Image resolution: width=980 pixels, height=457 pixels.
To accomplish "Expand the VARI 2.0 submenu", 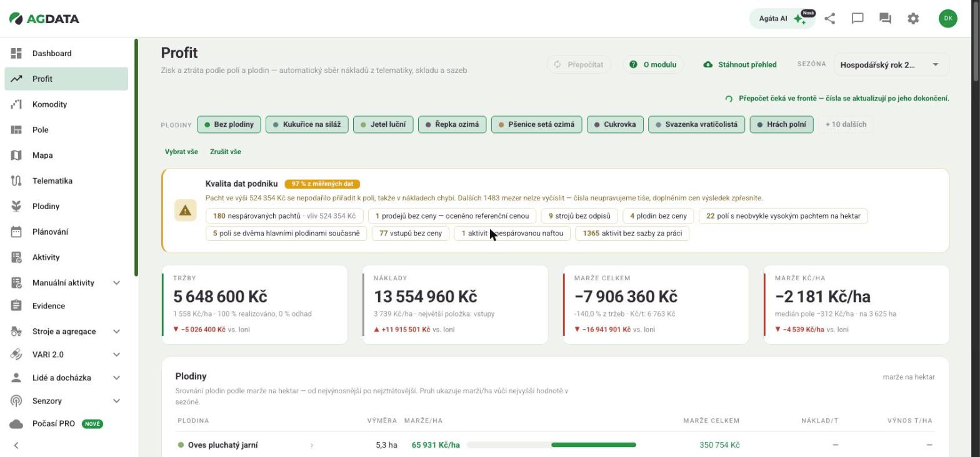I will (x=116, y=355).
